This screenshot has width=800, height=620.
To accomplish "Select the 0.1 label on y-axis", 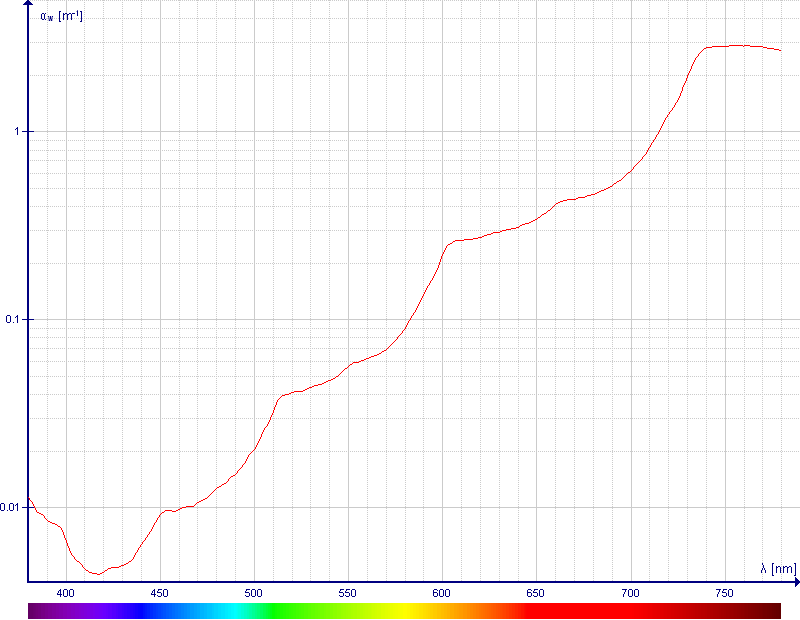I will (x=15, y=320).
